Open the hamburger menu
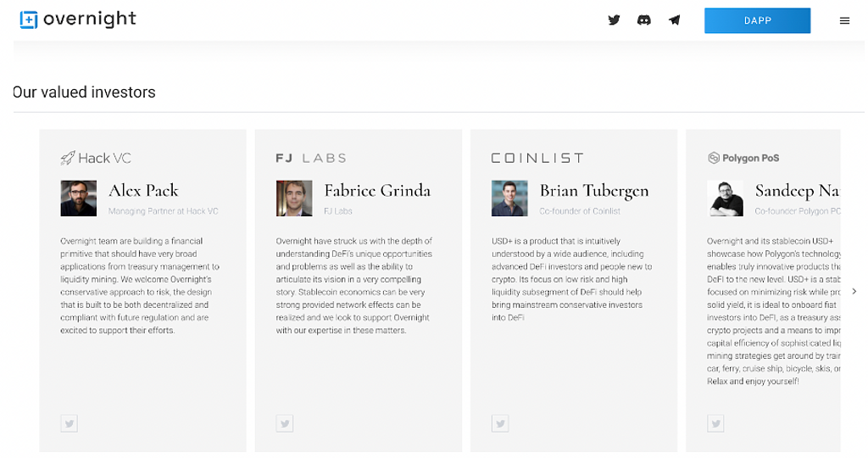 tap(844, 20)
